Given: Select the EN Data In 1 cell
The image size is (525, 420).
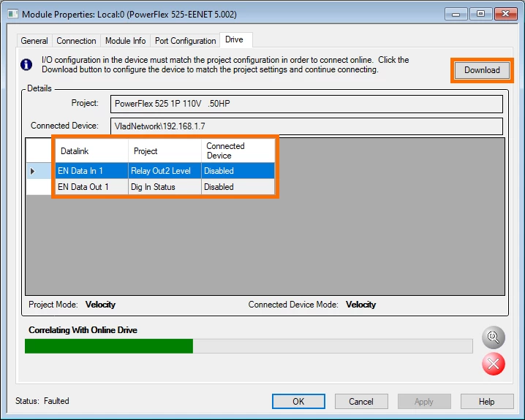Looking at the screenshot, I should [x=91, y=171].
